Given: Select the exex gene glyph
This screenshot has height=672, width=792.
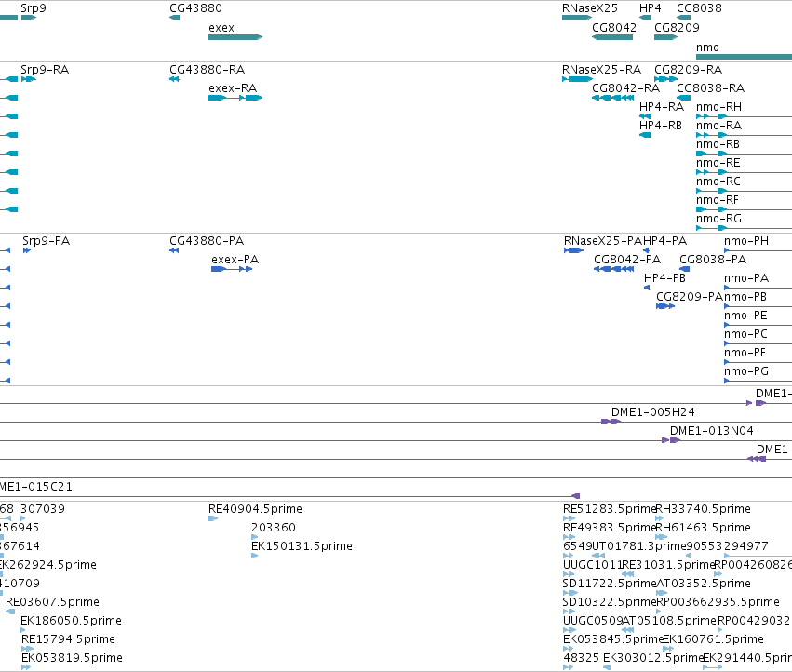Looking at the screenshot, I should pyautogui.click(x=235, y=37).
